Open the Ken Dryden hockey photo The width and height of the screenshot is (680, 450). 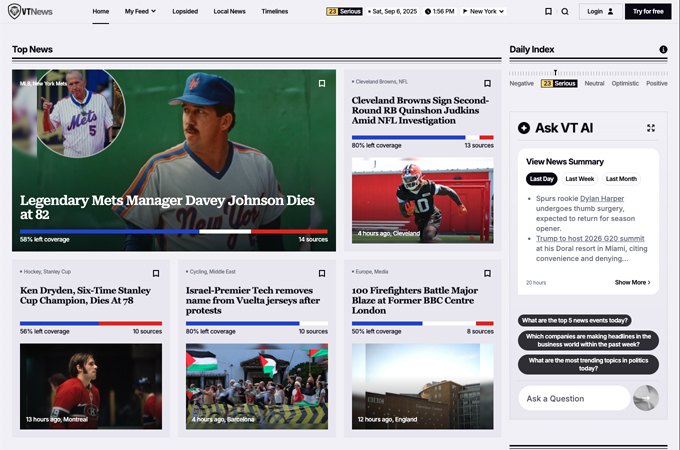point(91,386)
